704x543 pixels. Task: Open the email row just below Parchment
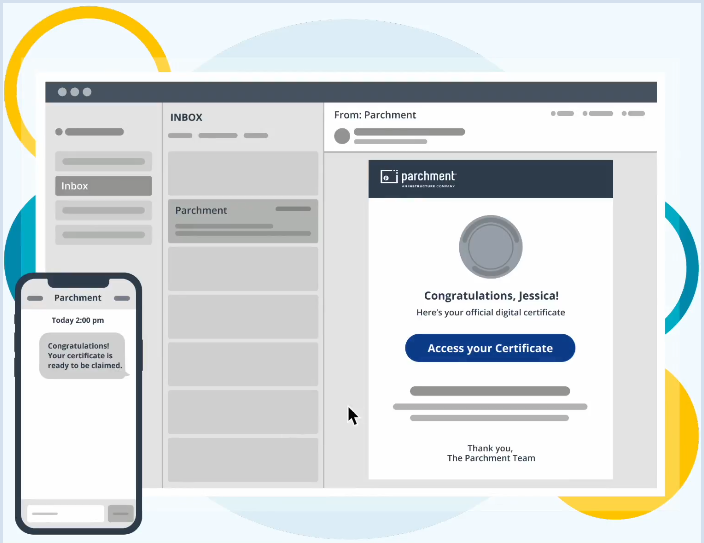point(243,269)
